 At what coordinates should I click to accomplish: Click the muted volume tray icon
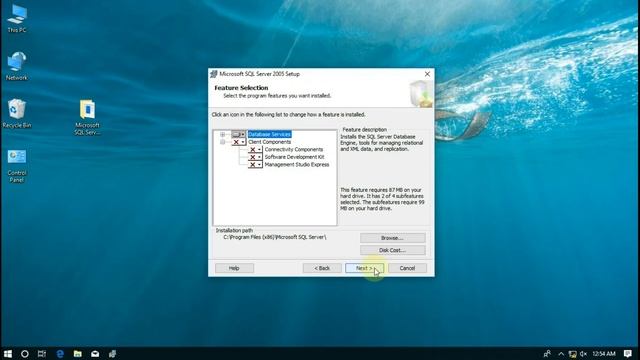coord(584,354)
